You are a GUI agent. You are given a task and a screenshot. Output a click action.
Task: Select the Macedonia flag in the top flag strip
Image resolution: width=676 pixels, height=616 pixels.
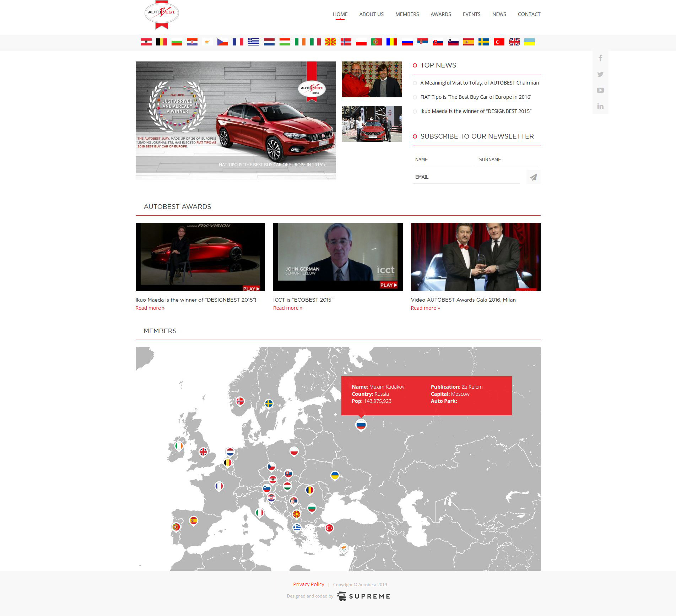coord(331,42)
